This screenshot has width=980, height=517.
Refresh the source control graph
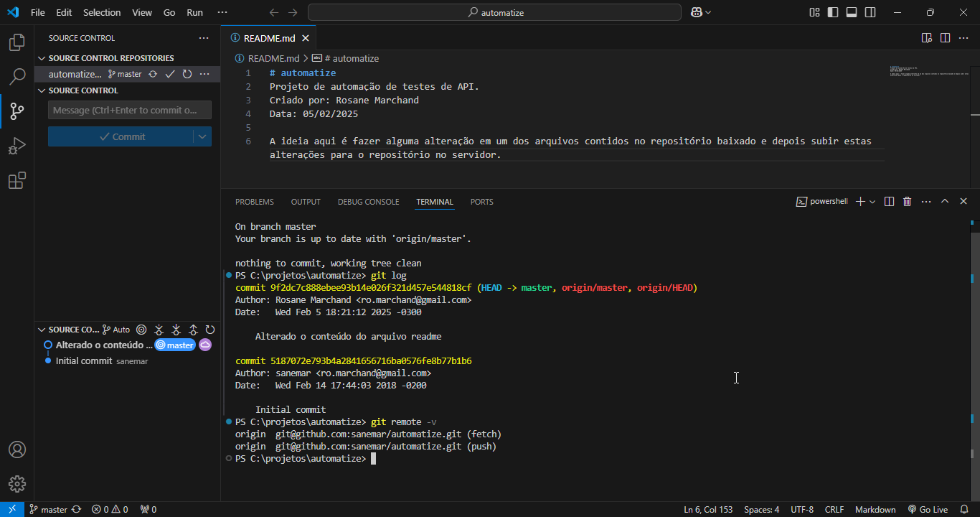point(210,330)
